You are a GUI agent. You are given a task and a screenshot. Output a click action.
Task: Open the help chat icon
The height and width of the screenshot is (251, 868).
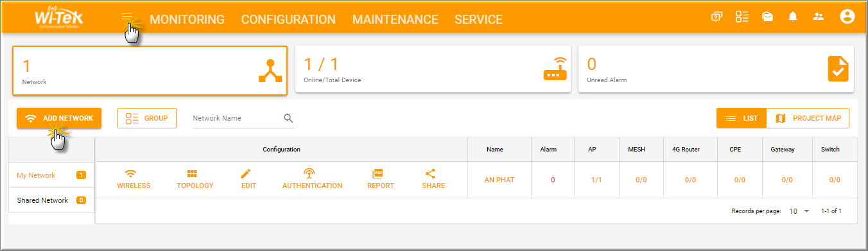click(x=717, y=17)
